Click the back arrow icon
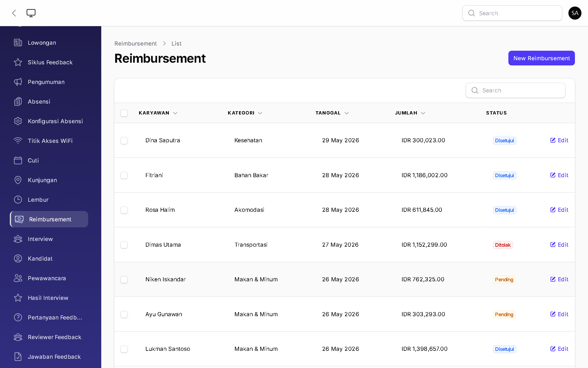The width and height of the screenshot is (588, 368). pos(14,13)
